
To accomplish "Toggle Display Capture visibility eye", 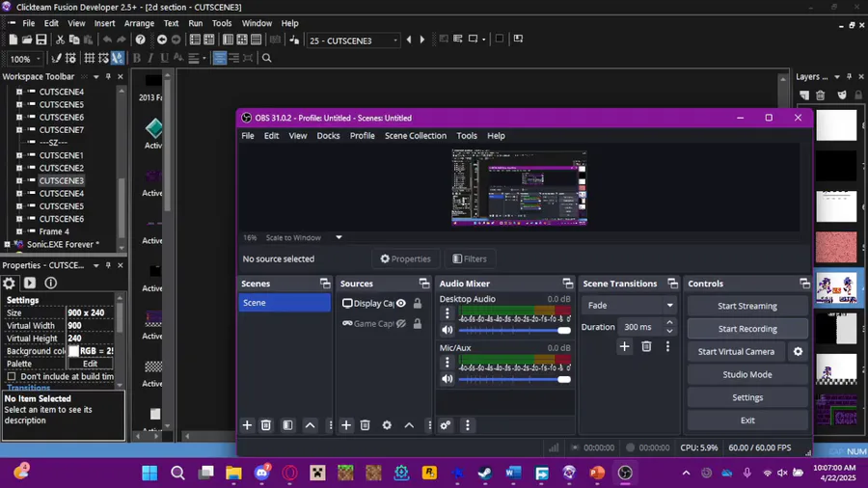I will pos(401,303).
